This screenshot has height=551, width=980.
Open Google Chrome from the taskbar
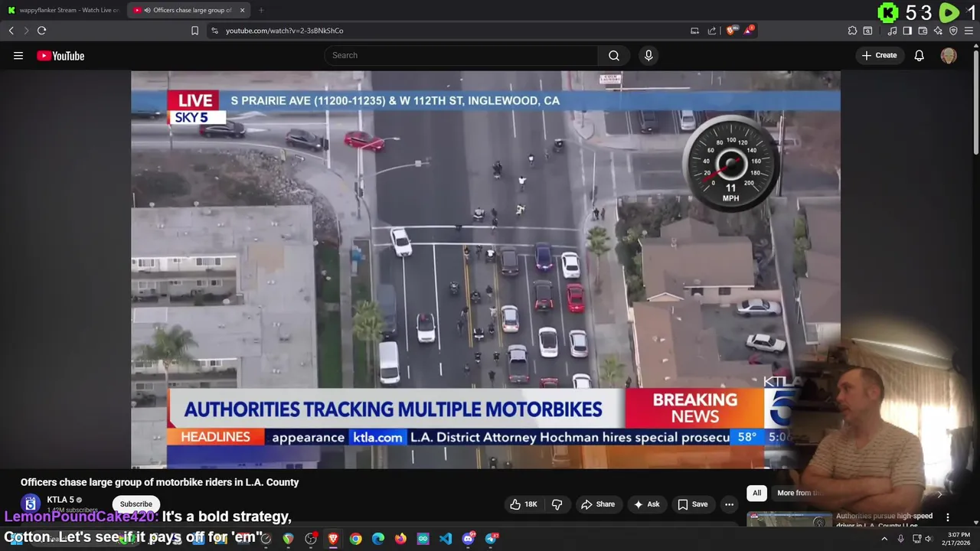[355, 539]
